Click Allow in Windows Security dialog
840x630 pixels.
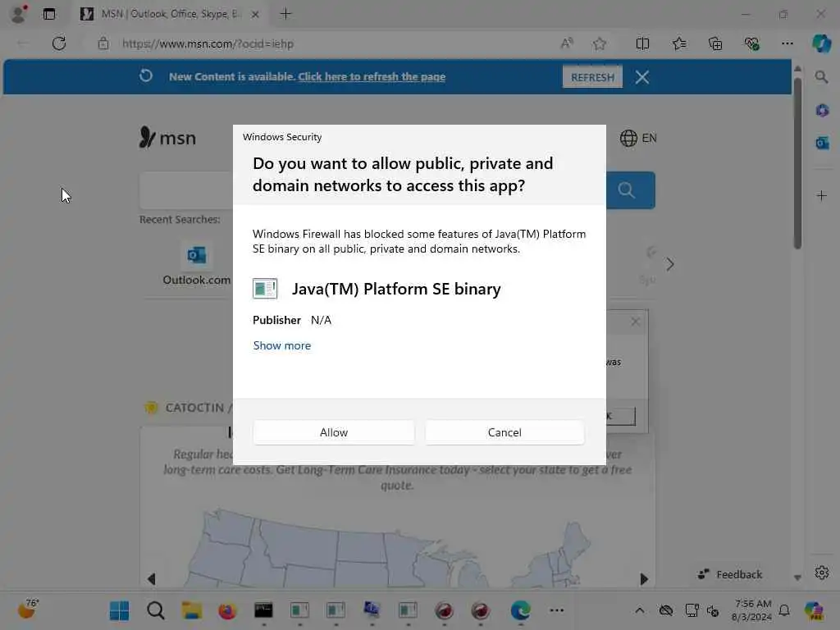[333, 432]
